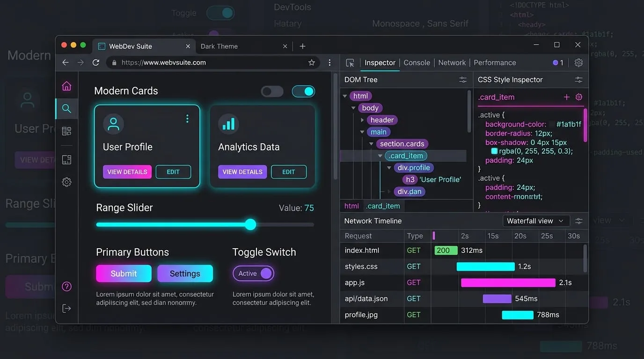This screenshot has height=359, width=644.
Task: Click the cyan profile.jpg waterfall bar
Action: pos(518,315)
